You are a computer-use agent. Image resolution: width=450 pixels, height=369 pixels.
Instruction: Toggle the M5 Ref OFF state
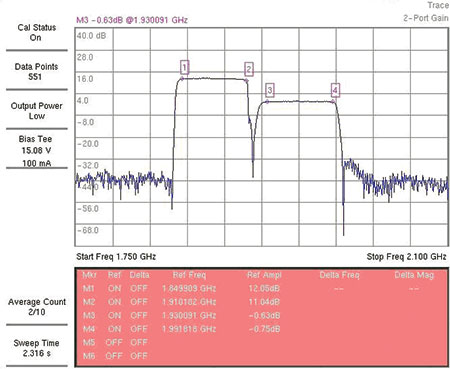click(x=114, y=342)
